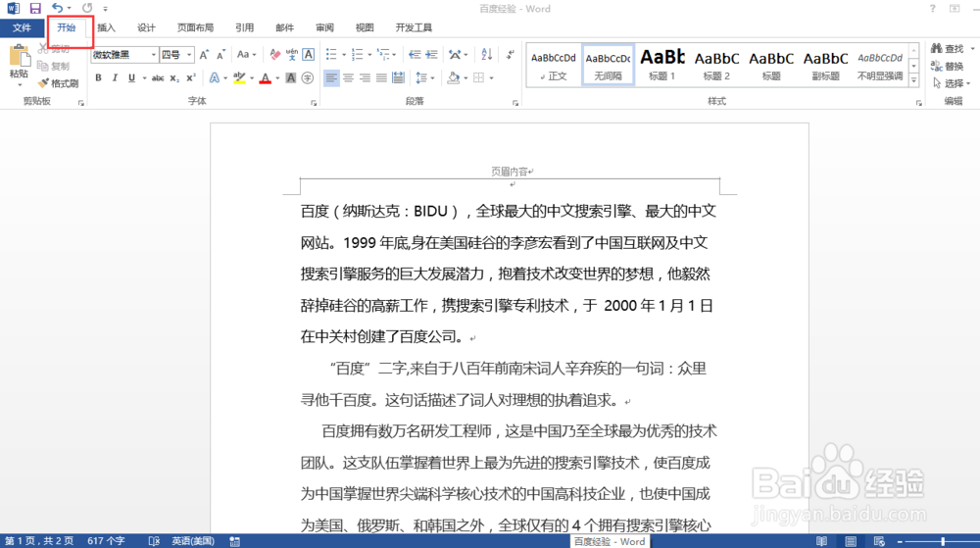980x548 pixels.
Task: Switch to the Design (设计) tab
Action: tap(146, 27)
